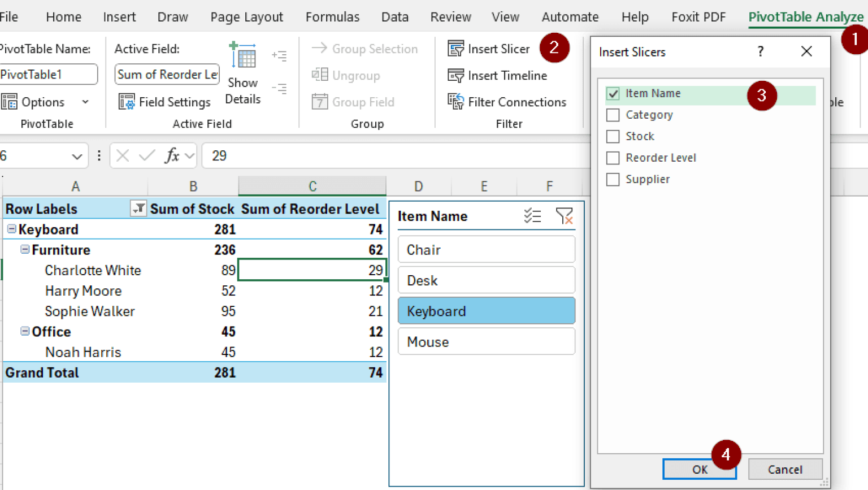Open the Row Labels filter dropdown

tap(137, 209)
